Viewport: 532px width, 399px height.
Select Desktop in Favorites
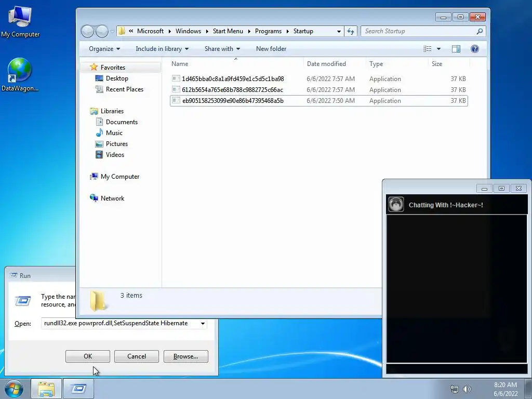[x=117, y=78]
